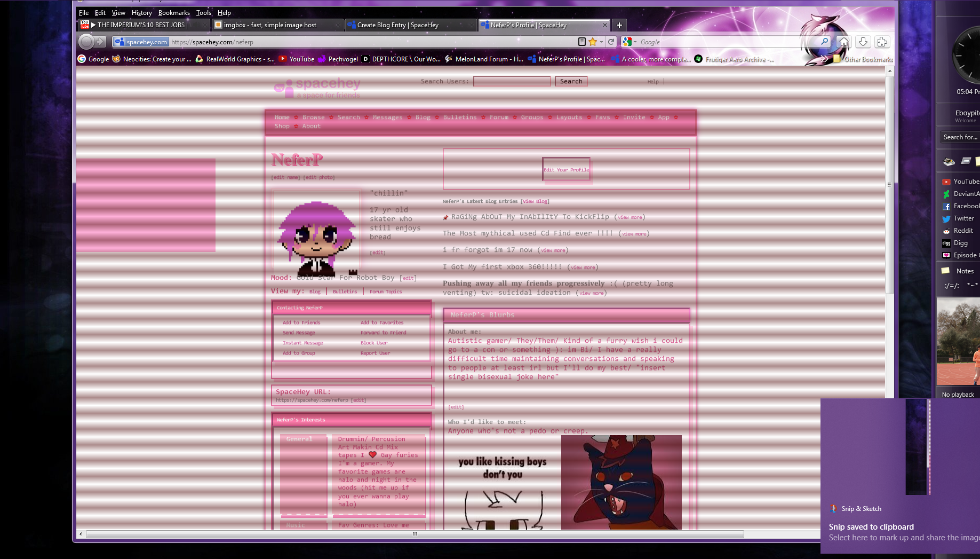Screen dimensions: 980x559
Task: Open the Edit menu
Action: pos(100,12)
